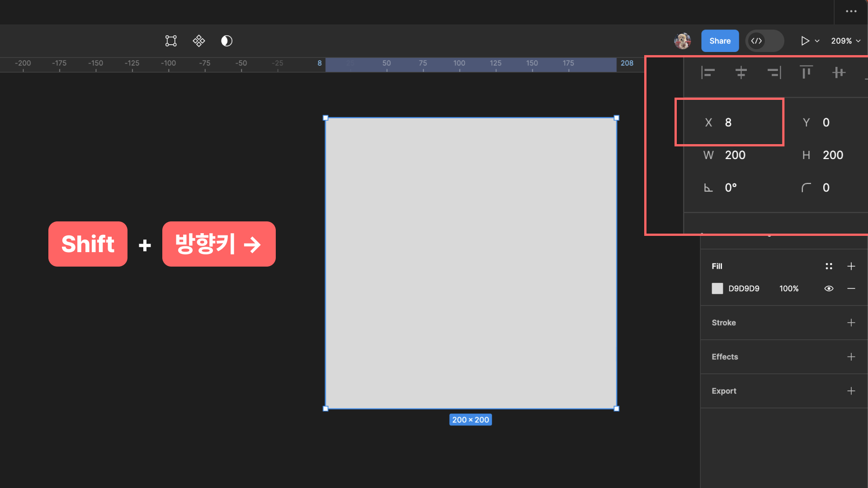The width and height of the screenshot is (868, 488).
Task: Open the 209% zoom dropdown
Action: pos(845,41)
